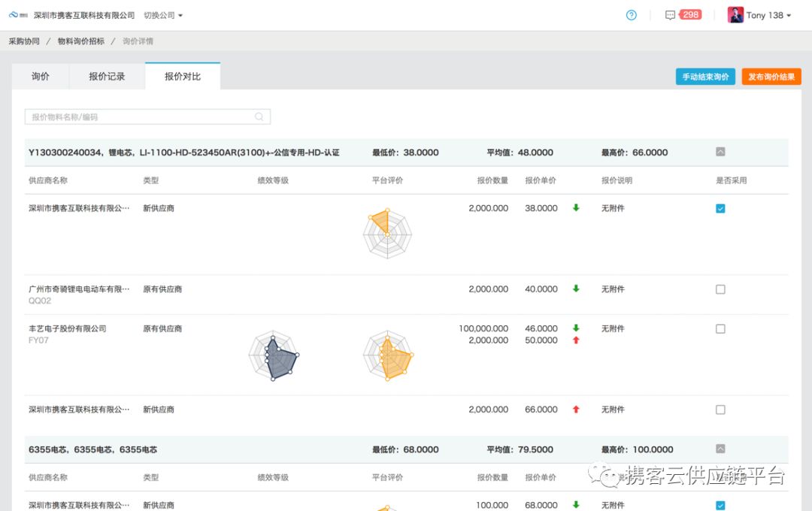The width and height of the screenshot is (812, 511).
Task: Check 是否采用 for 广州市奇骑锂电电动车供应商
Action: click(720, 289)
